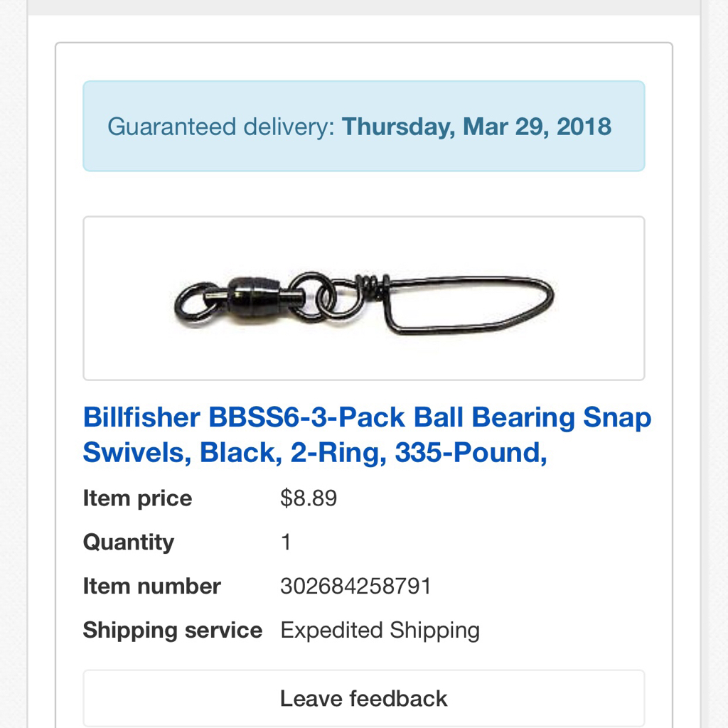Click the "Shipping service" label
Screen dimensions: 728x728
click(172, 631)
